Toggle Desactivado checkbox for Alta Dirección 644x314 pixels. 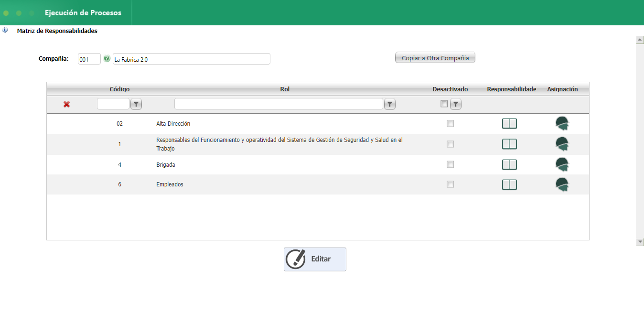coord(450,124)
